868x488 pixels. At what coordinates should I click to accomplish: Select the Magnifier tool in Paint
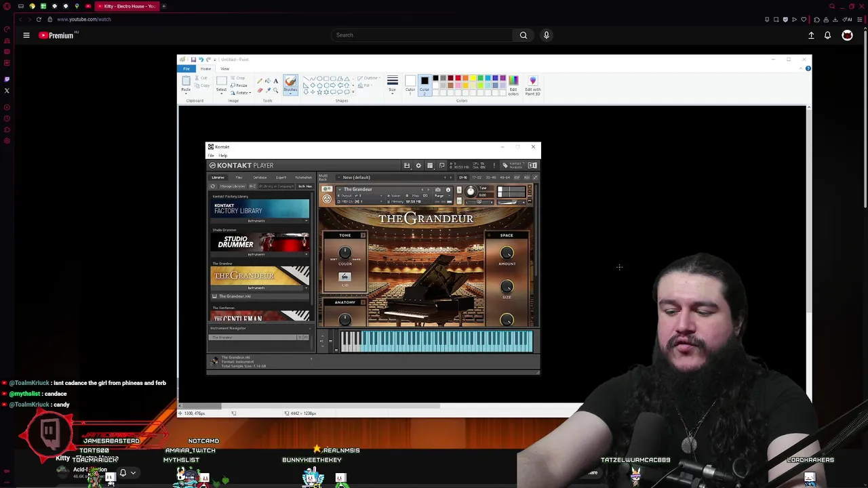276,90
